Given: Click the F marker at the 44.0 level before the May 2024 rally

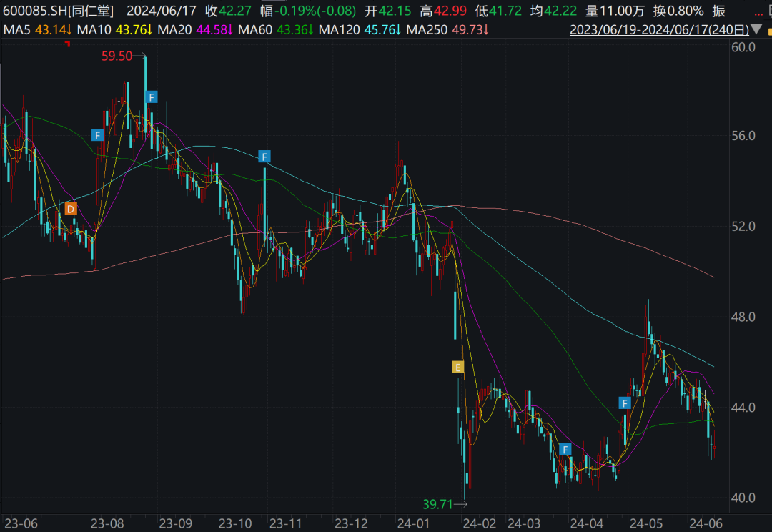Looking at the screenshot, I should click(x=625, y=403).
